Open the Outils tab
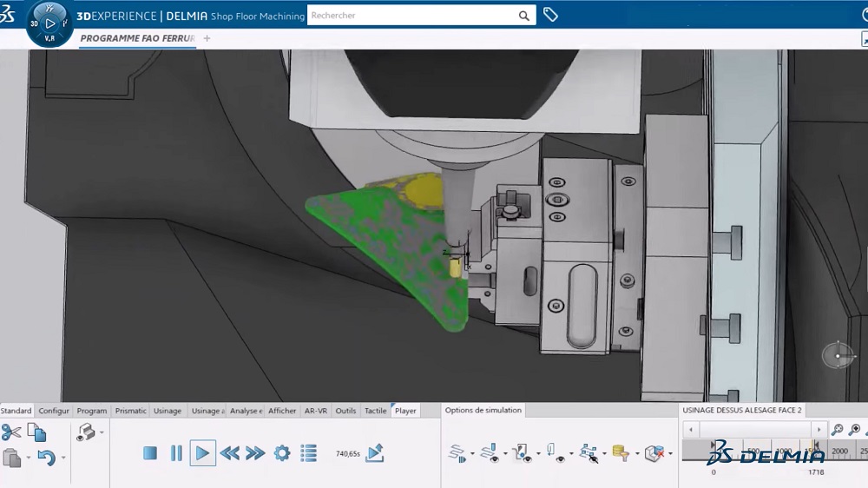 pos(346,411)
